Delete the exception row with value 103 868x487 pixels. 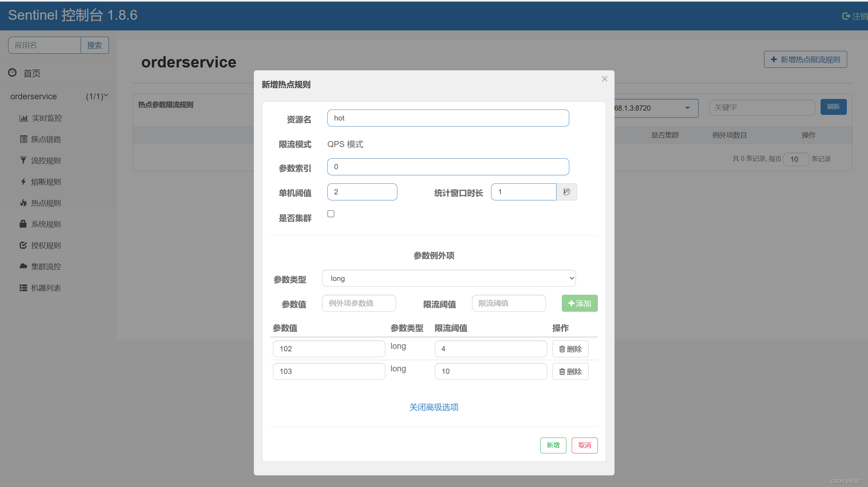point(570,371)
